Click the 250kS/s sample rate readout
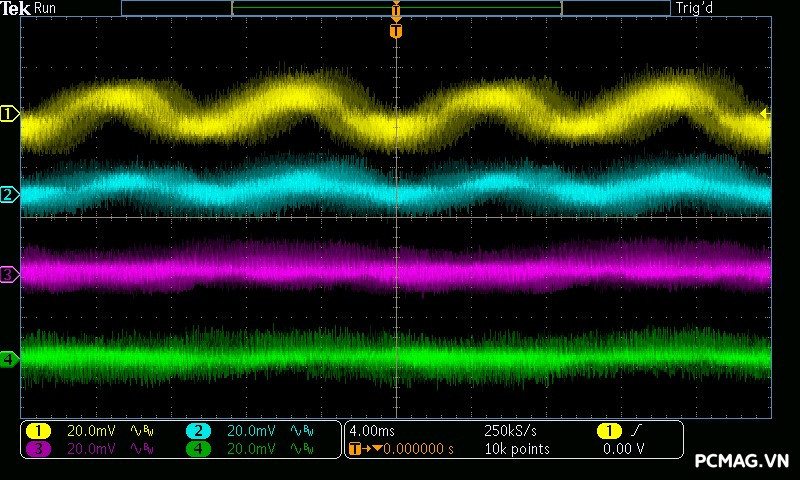800x480 pixels. pos(510,431)
